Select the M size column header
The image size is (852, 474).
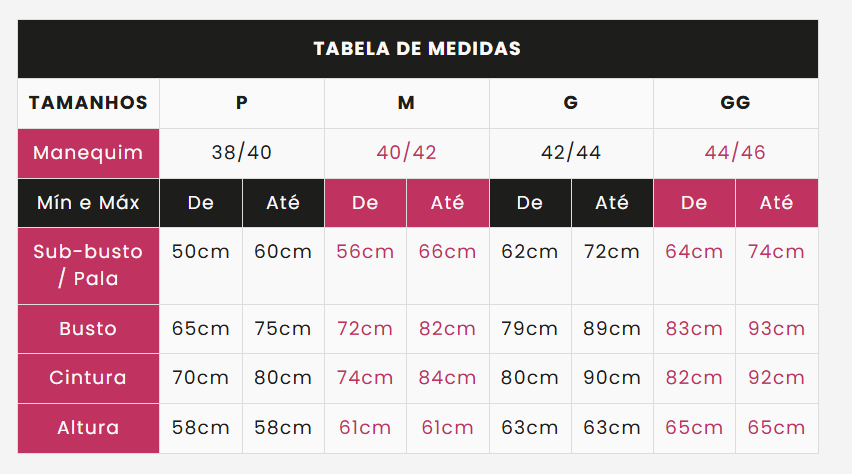click(406, 103)
